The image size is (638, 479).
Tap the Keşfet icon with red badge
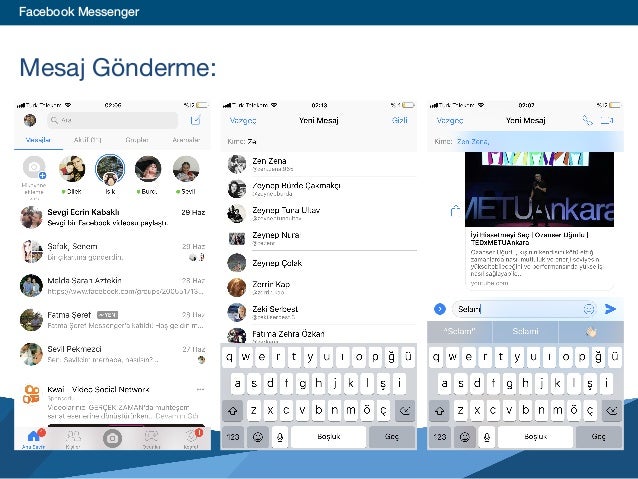191,439
